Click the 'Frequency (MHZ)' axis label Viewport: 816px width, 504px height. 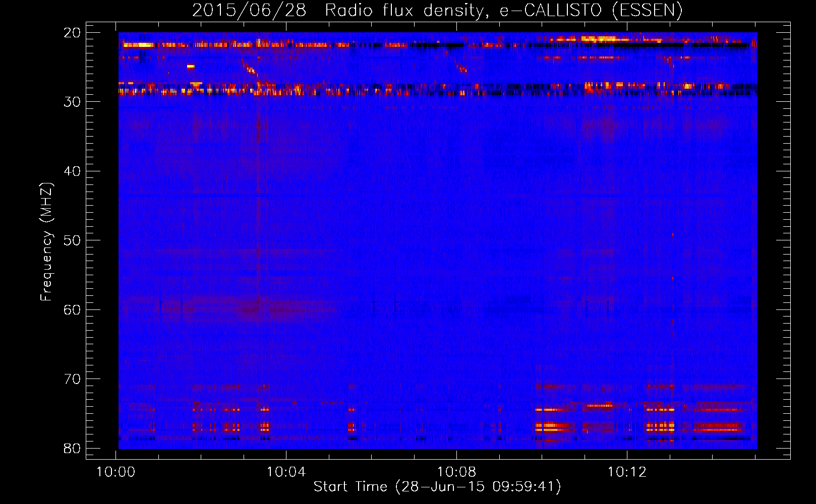[46, 242]
